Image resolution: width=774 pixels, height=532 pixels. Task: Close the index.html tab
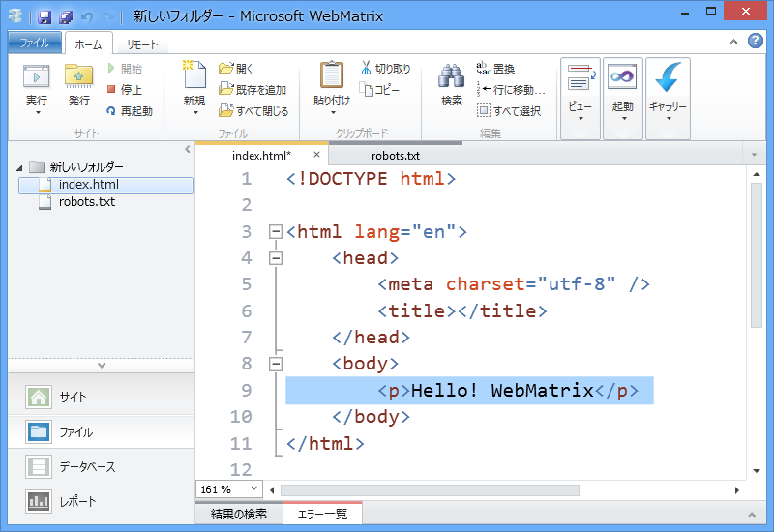click(317, 155)
